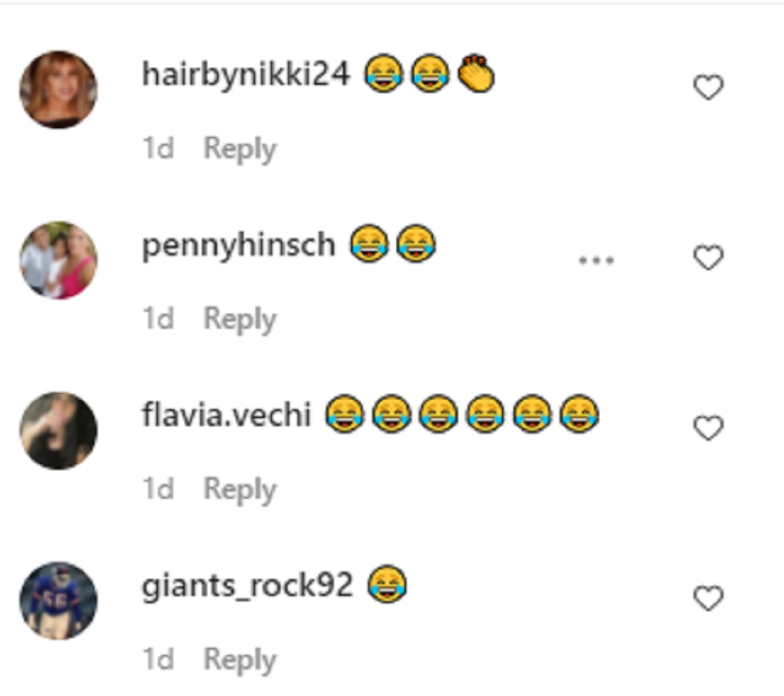This screenshot has width=784, height=696.
Task: Click the giants_rock92 username
Action: pyautogui.click(x=247, y=585)
